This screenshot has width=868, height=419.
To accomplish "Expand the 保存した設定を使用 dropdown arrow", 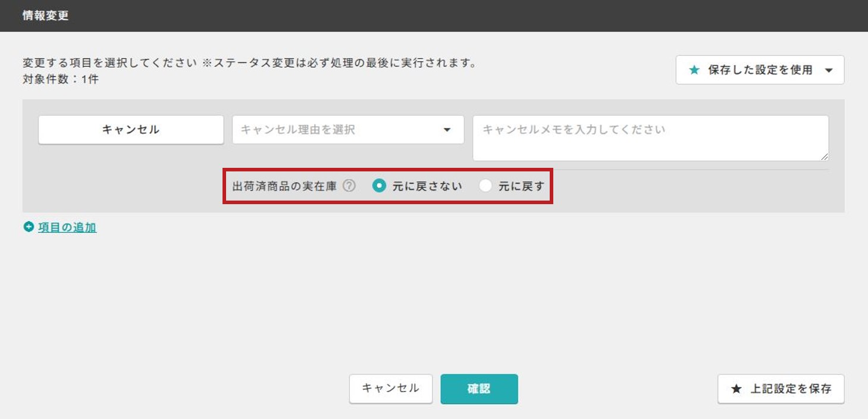I will coord(829,70).
